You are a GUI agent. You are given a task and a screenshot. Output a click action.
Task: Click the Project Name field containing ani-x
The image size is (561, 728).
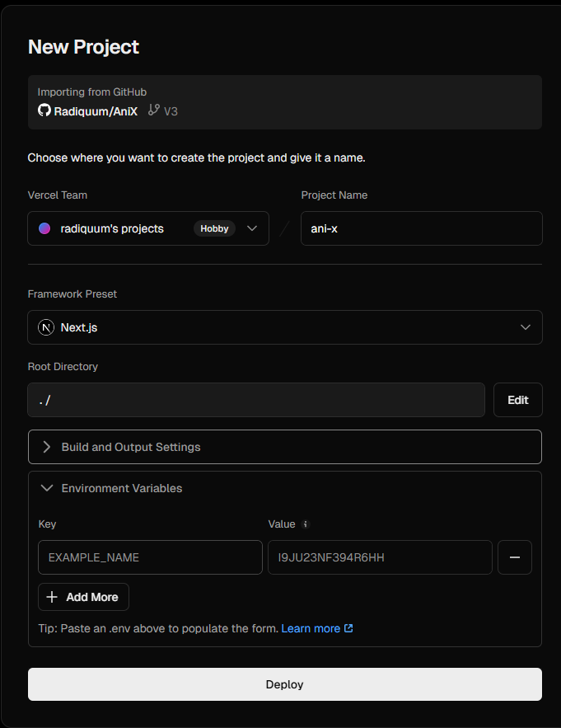point(421,228)
